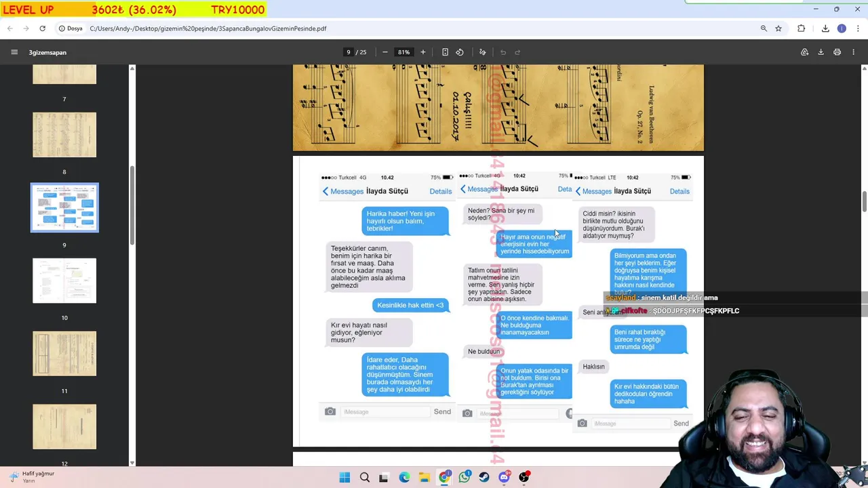The height and width of the screenshot is (488, 868).
Task: Bookmark this page with star icon
Action: (x=778, y=28)
